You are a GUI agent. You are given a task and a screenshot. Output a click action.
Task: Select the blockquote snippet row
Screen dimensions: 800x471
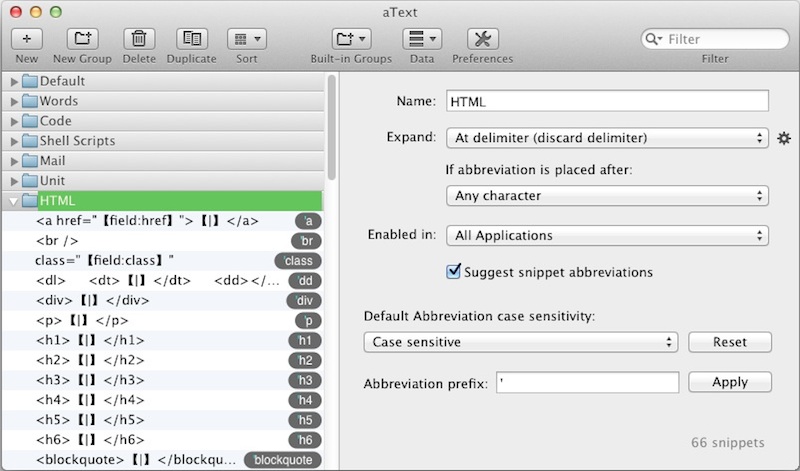coord(140,460)
